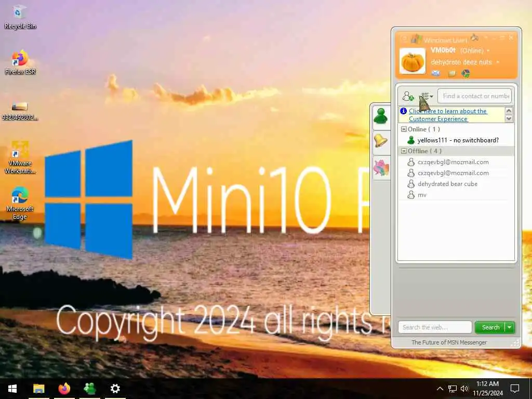The height and width of the screenshot is (399, 532).
Task: Click the Find a contact search field
Action: tap(475, 96)
